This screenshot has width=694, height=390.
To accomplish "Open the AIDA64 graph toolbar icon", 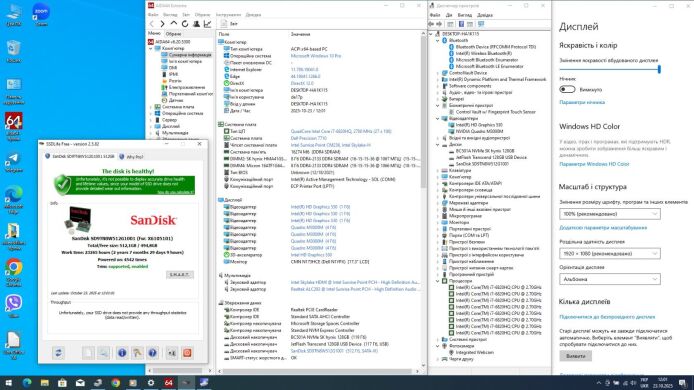I will point(207,24).
